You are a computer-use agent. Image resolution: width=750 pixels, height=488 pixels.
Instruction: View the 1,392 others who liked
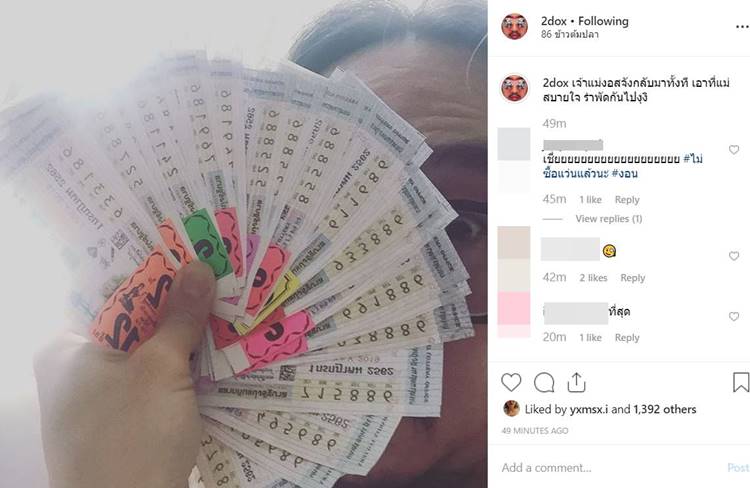pyautogui.click(x=664, y=409)
